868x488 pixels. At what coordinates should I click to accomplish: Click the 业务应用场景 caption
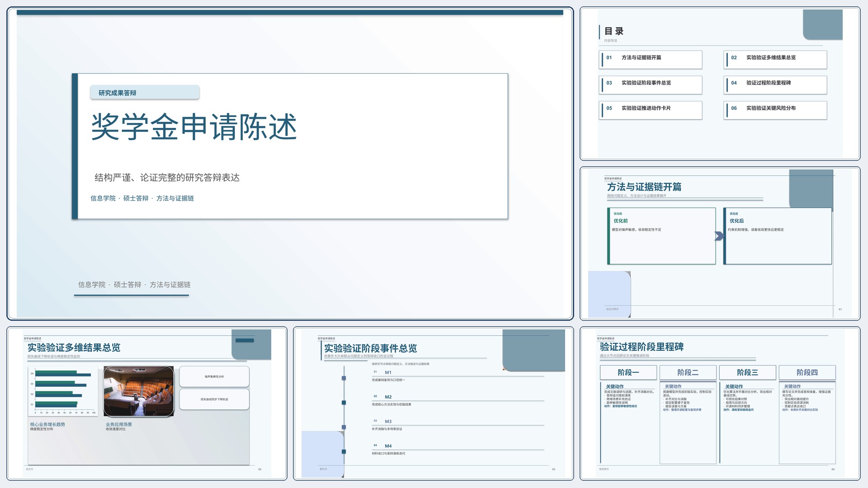coord(119,424)
